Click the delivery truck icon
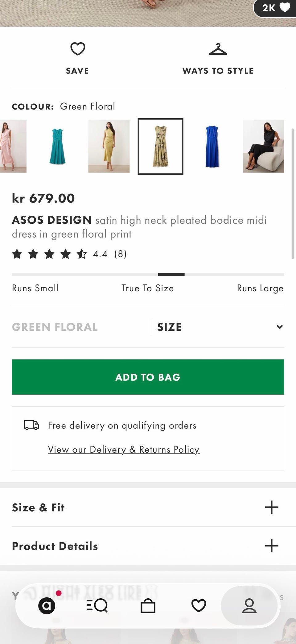 pos(31,425)
